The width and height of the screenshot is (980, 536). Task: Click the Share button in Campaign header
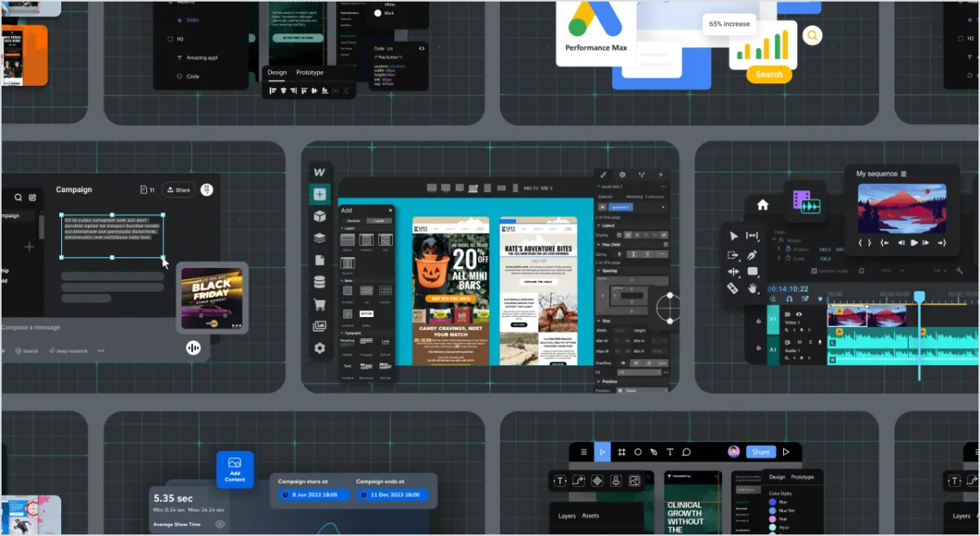coord(177,190)
